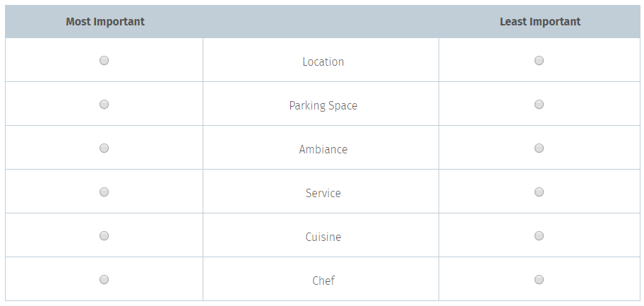Screen dimensions: 644x306
Task: Pick Cuisine as Least Important
Action: pos(539,235)
